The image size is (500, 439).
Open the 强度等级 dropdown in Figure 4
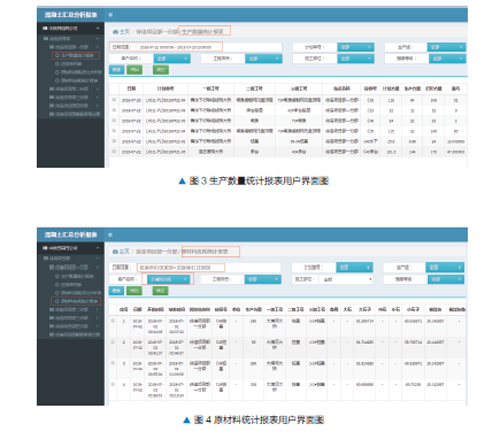[x=446, y=279]
